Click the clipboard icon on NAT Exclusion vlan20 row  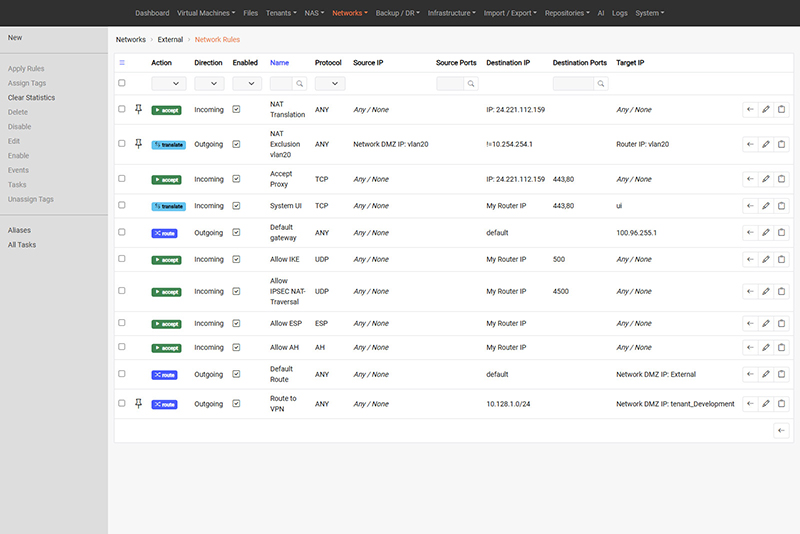coord(782,144)
